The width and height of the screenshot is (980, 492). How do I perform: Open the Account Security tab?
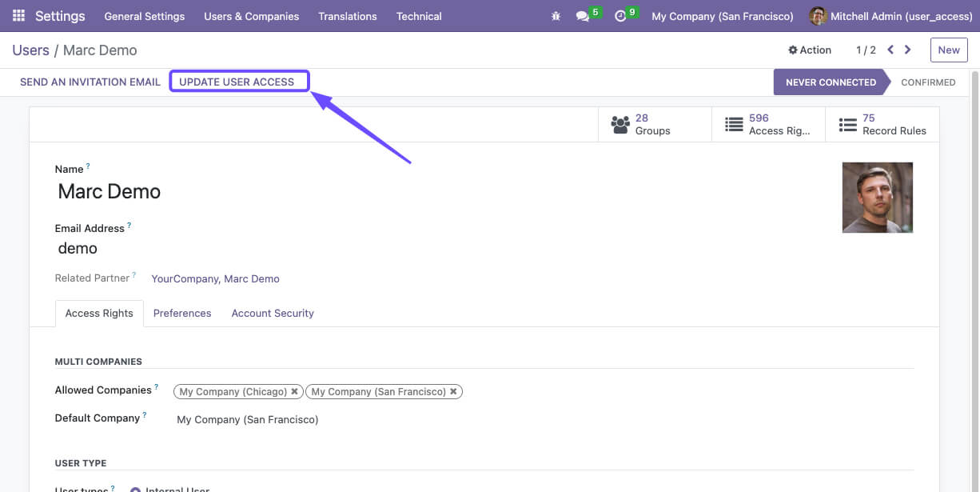pyautogui.click(x=272, y=313)
